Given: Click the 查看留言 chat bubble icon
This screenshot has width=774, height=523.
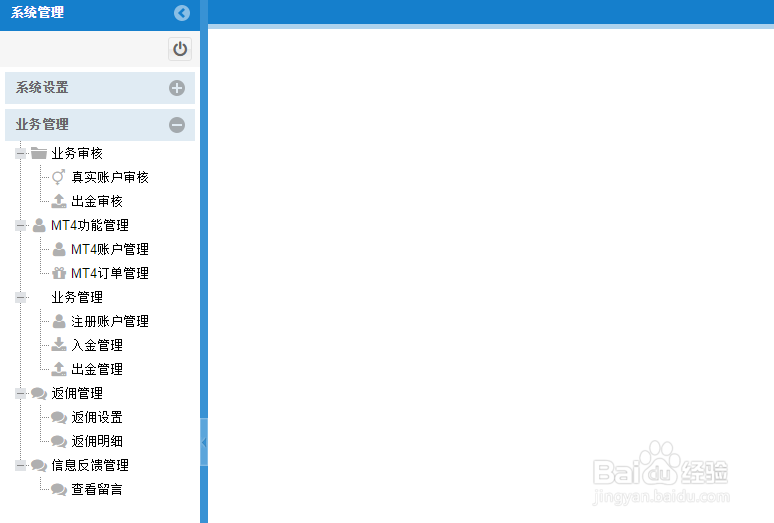Looking at the screenshot, I should [59, 489].
